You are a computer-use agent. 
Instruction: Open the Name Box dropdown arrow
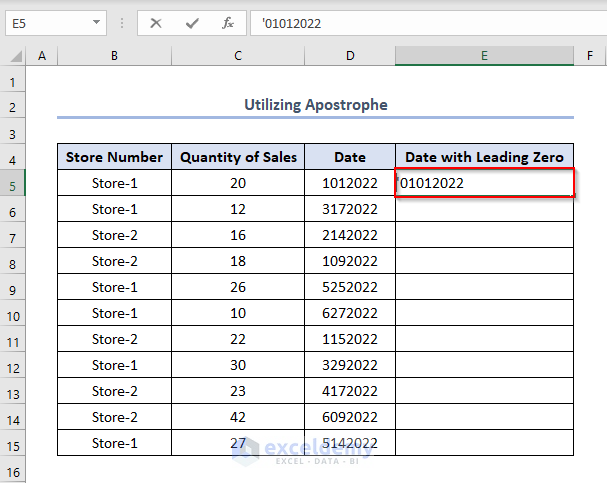(96, 22)
